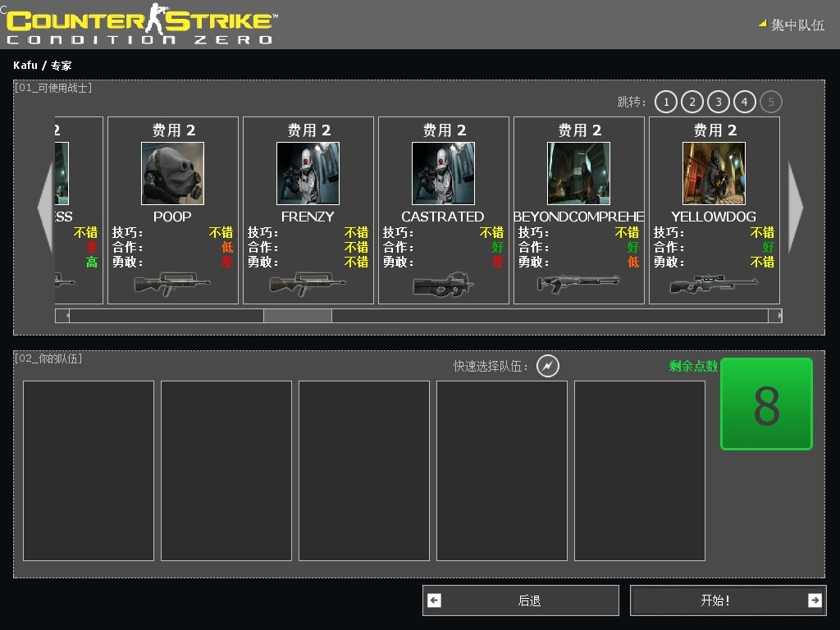Jump to page 2 of available fighters
The height and width of the screenshot is (630, 840).
pyautogui.click(x=692, y=102)
